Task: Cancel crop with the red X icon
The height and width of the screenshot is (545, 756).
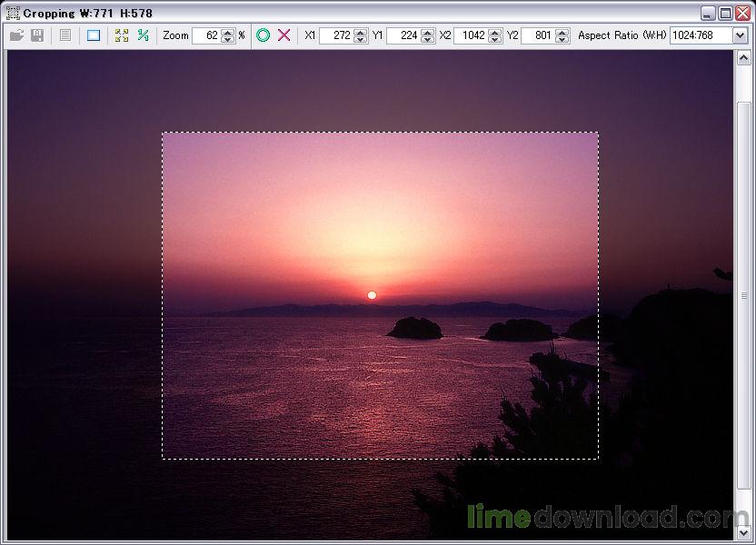Action: [x=284, y=35]
